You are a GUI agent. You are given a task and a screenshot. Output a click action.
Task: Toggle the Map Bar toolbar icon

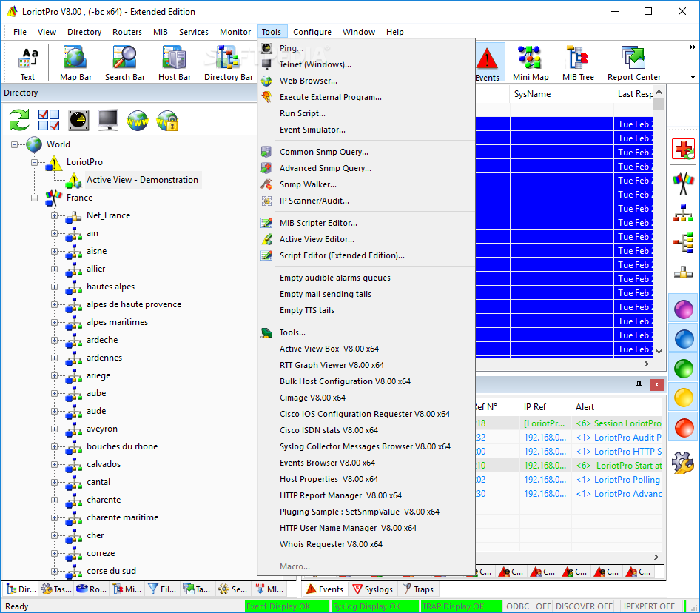click(x=76, y=63)
